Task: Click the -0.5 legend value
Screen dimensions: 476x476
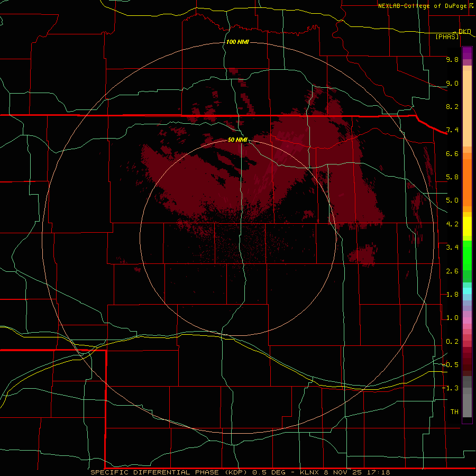Action: (x=451, y=365)
